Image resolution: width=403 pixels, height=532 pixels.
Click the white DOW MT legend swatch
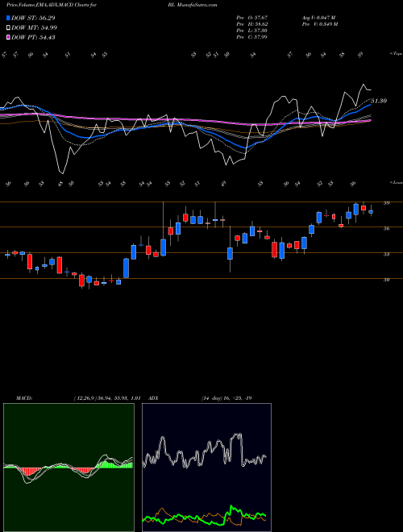tap(8, 28)
